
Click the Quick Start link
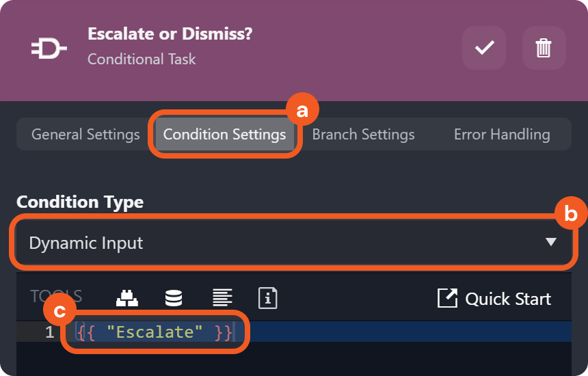click(507, 299)
